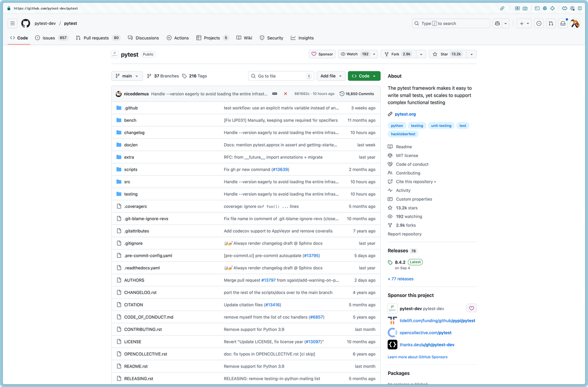Open the issues circle icon in the header

click(x=539, y=23)
